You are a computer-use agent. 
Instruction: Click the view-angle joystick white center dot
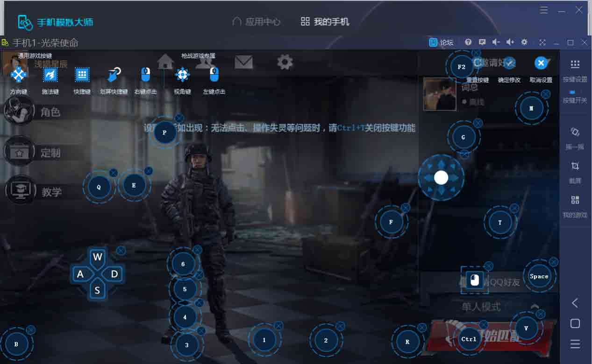tap(441, 177)
